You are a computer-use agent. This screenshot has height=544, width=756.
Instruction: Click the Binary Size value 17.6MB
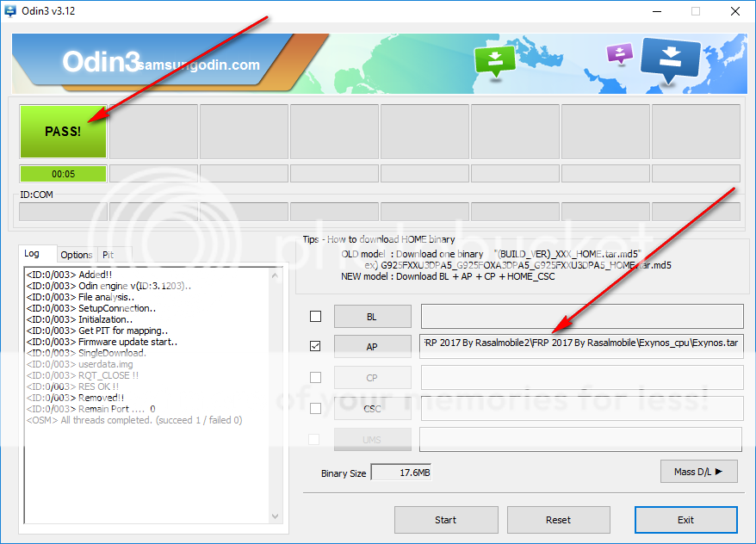[x=401, y=473]
